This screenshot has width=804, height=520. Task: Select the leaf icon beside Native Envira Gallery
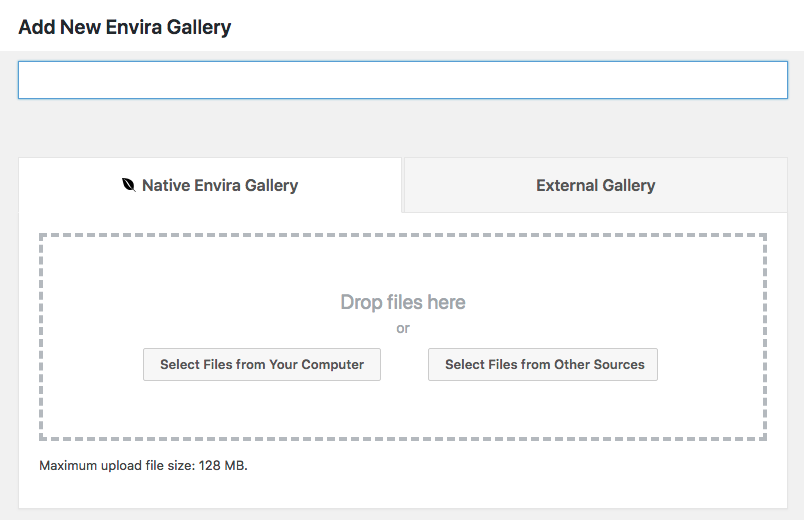pos(129,185)
